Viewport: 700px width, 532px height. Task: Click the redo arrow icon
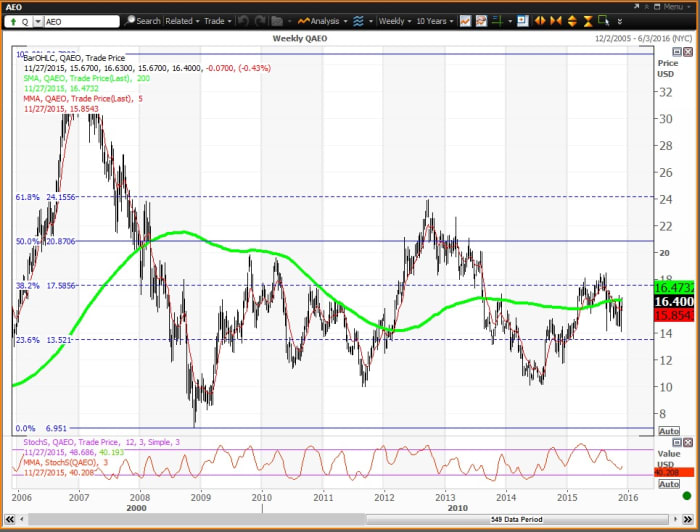point(260,20)
